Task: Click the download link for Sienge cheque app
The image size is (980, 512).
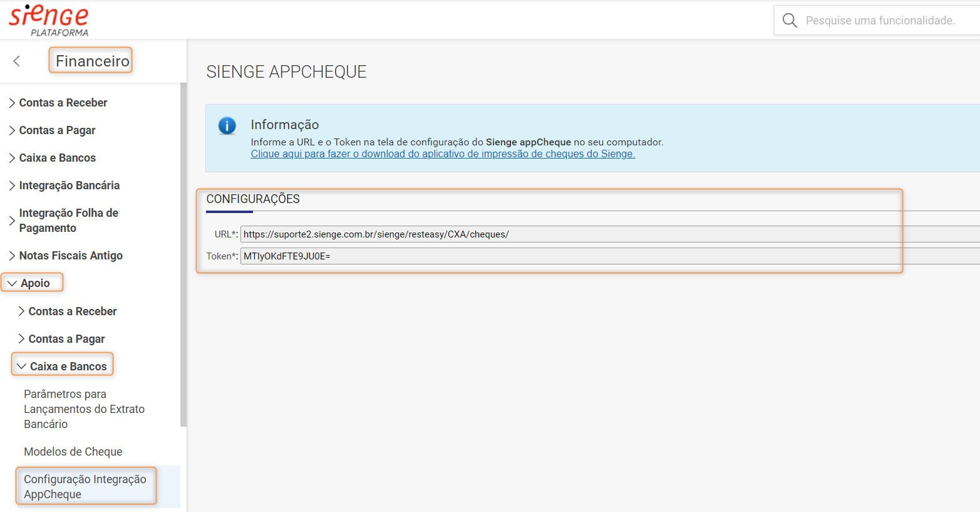Action: point(443,154)
